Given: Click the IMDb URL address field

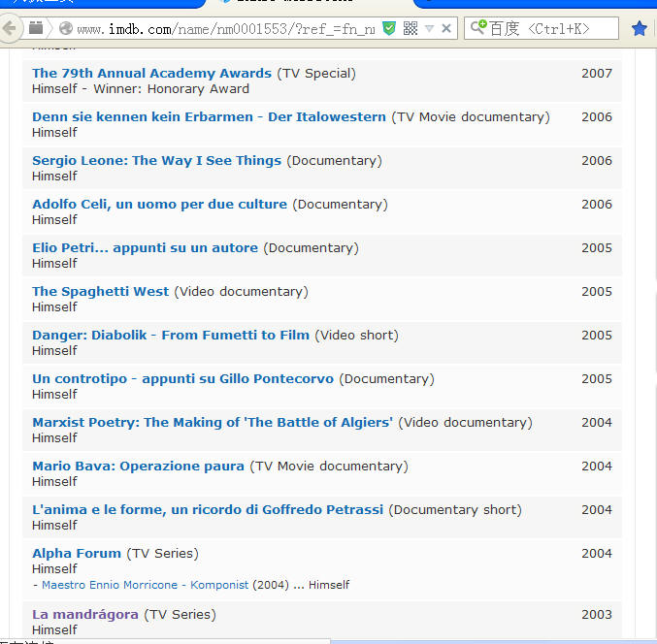Looking at the screenshot, I should click(226, 29).
